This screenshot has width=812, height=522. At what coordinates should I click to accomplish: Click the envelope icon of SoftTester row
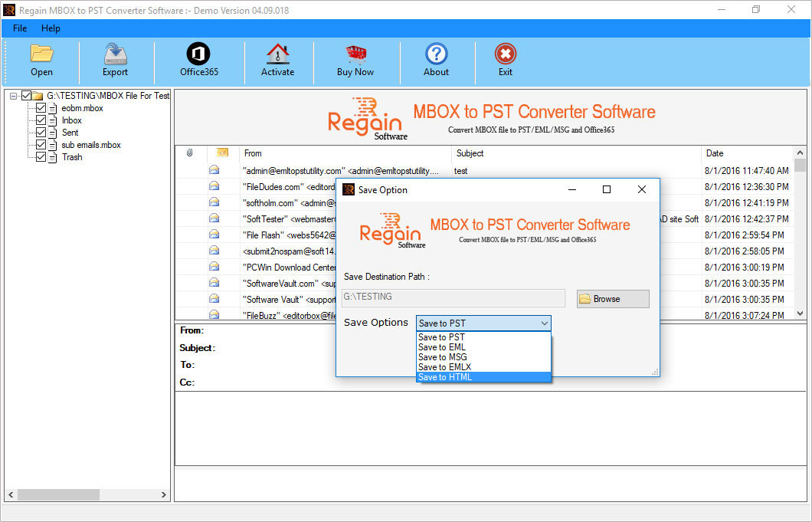pos(214,218)
